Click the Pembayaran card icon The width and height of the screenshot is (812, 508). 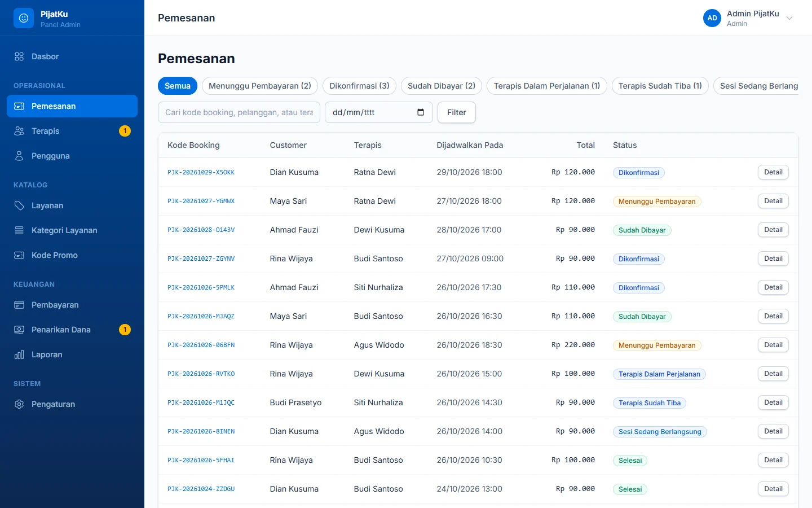click(x=19, y=305)
